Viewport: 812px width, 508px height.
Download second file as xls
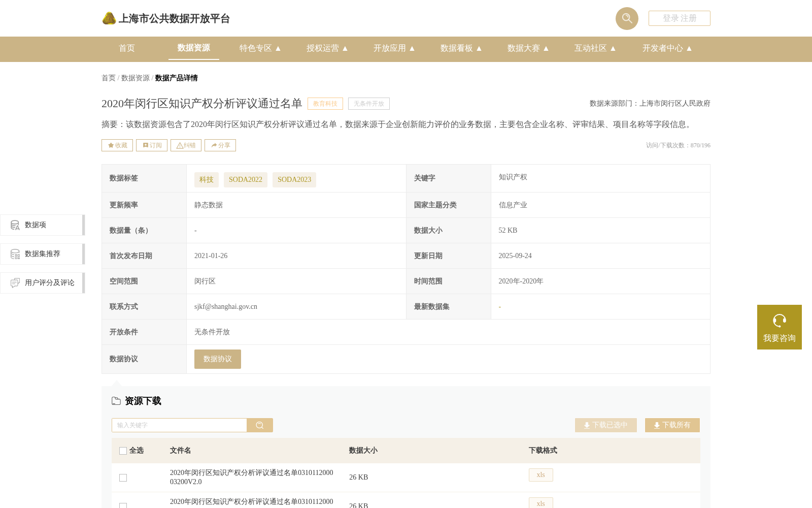[541, 503]
